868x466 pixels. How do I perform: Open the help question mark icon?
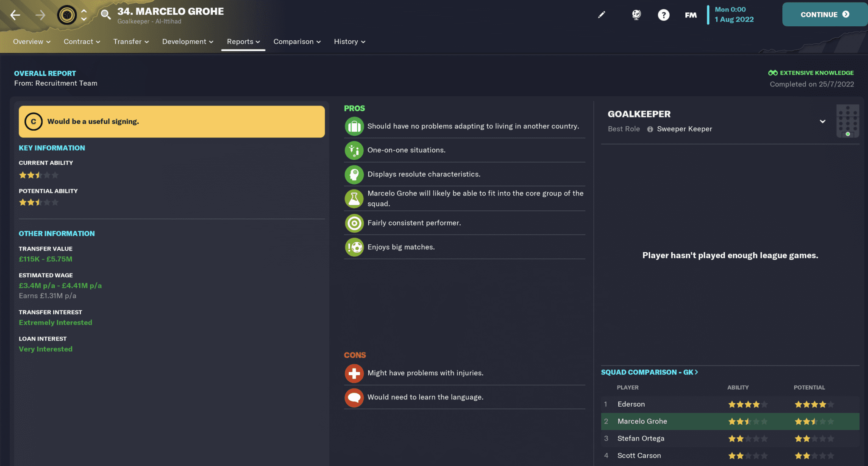tap(663, 14)
